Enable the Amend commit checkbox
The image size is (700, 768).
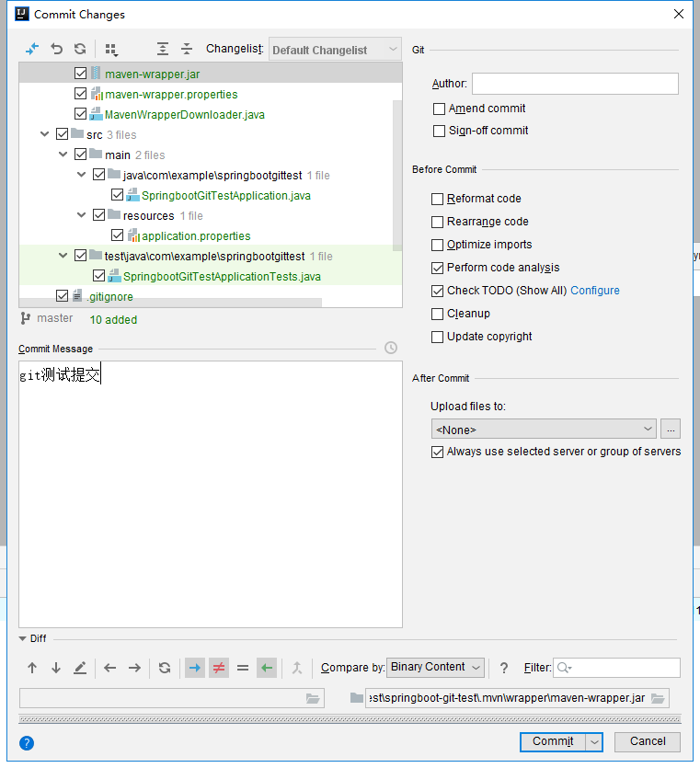439,109
